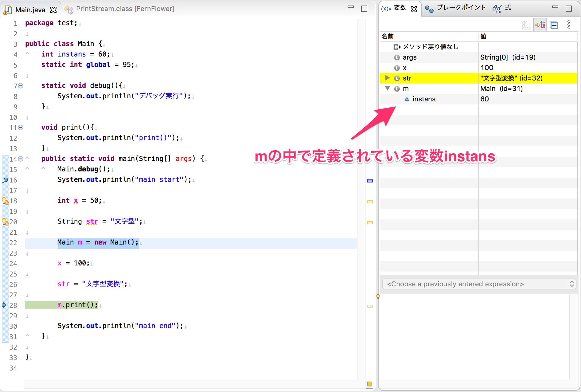Click the value Main (id=31)
The width and height of the screenshot is (581, 392).
coord(501,89)
